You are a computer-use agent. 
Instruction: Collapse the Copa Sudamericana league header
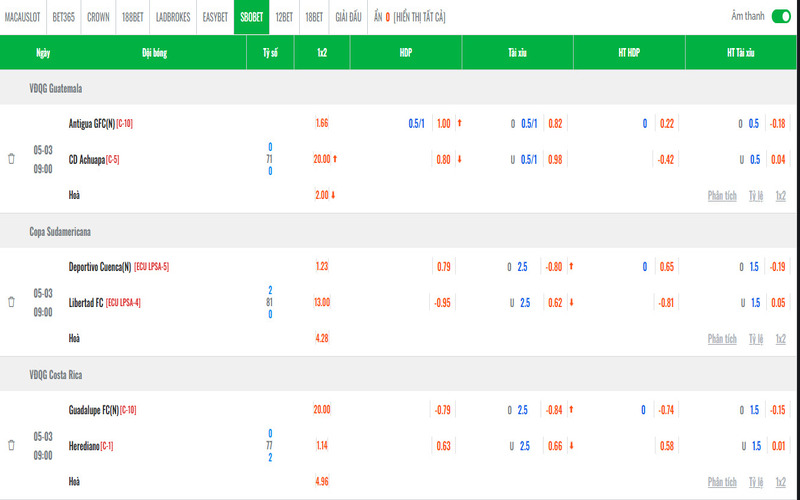pos(60,231)
